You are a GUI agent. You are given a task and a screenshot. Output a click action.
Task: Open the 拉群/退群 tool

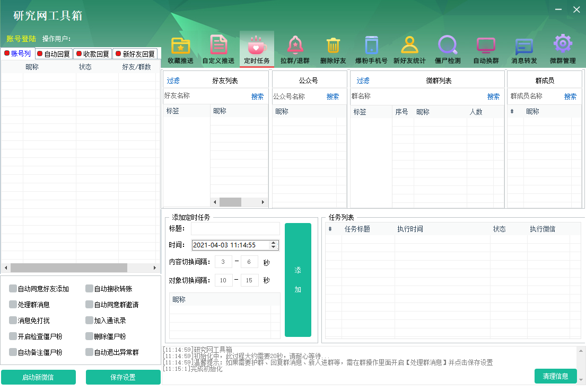[295, 48]
